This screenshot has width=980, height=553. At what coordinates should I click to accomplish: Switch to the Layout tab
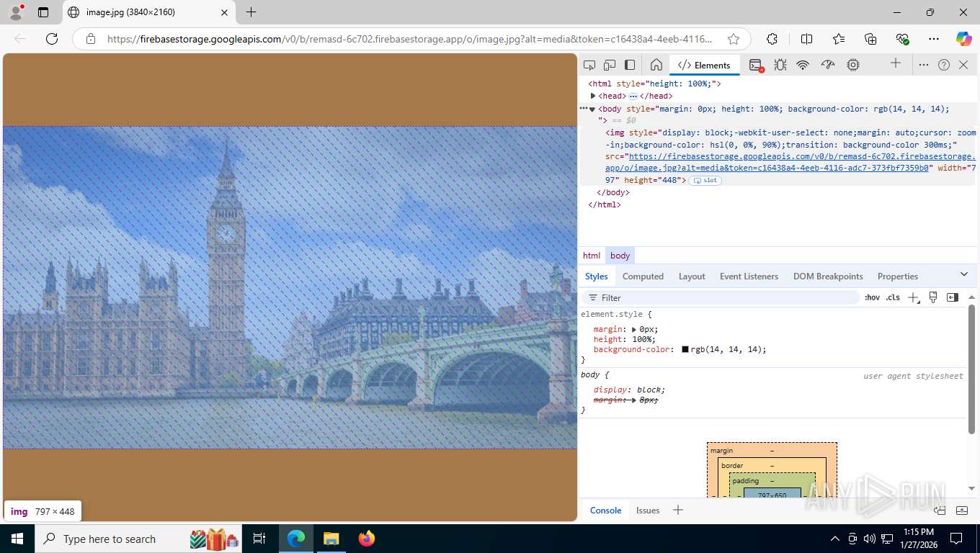(x=692, y=276)
